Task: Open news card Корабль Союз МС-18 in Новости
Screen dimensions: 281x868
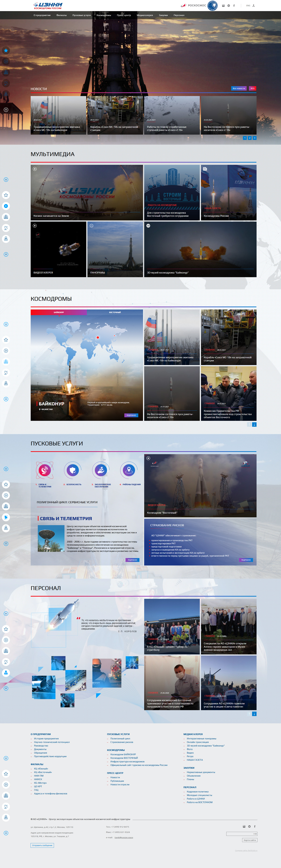Action: 115,115
